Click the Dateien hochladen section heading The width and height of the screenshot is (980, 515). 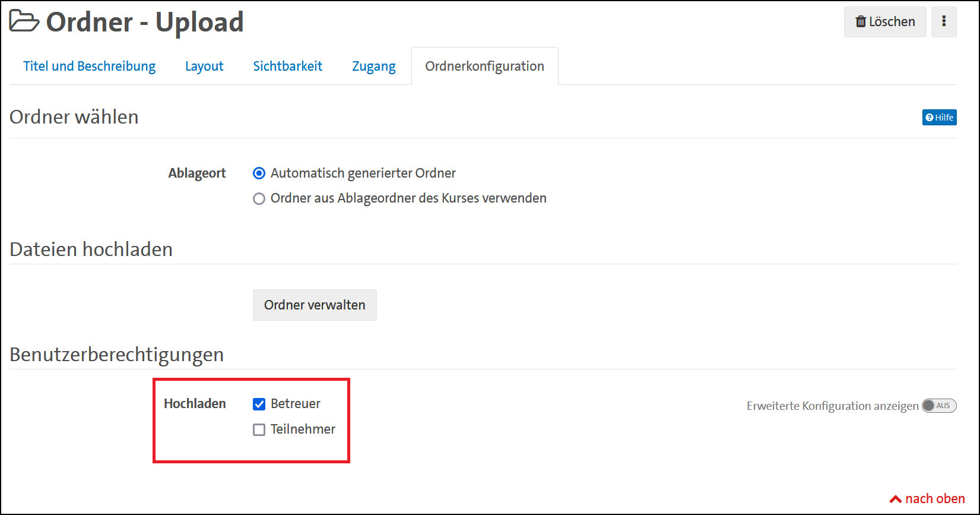coord(91,249)
